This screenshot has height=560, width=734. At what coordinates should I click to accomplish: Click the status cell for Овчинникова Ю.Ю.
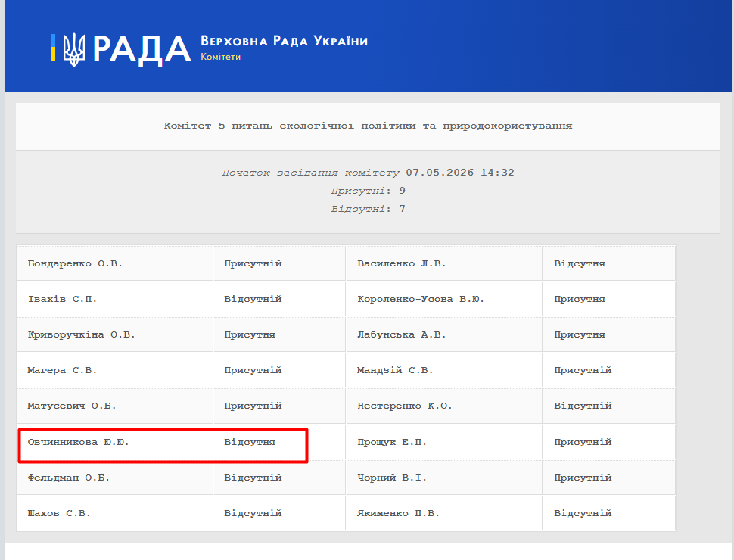click(x=279, y=442)
